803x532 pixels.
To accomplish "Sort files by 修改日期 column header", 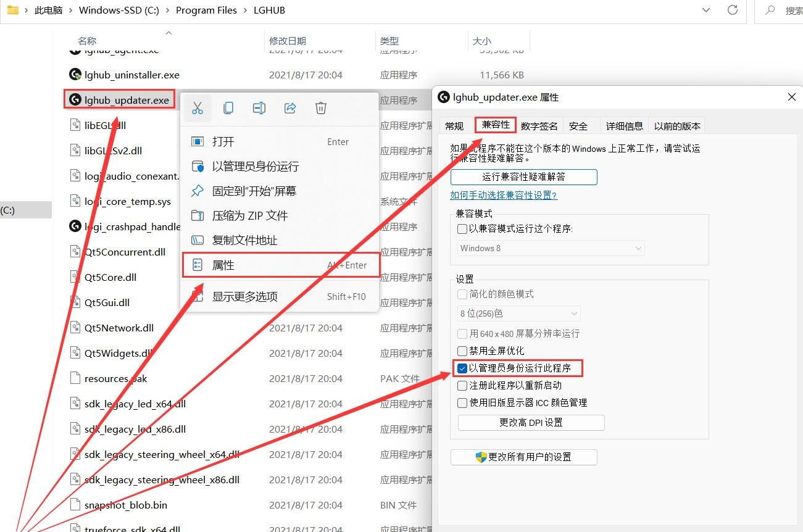I will (x=288, y=41).
